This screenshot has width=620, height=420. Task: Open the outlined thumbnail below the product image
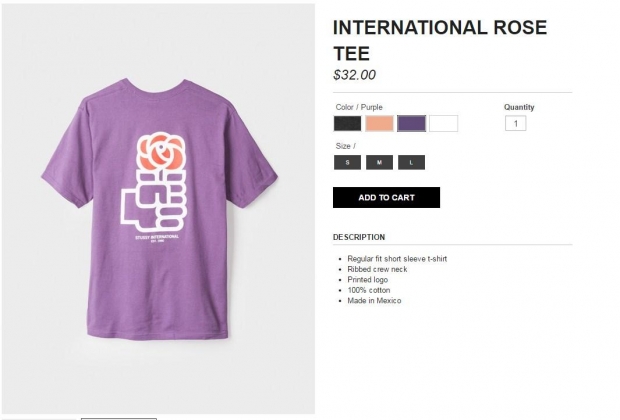coord(118,417)
